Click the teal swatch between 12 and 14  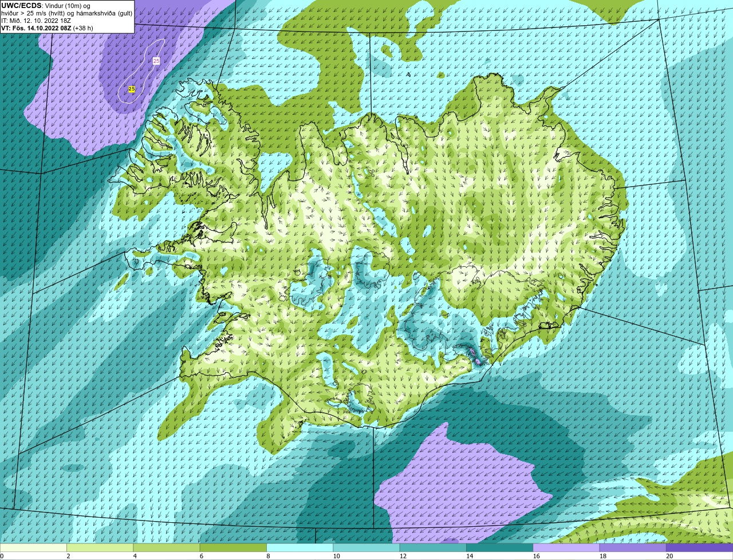[x=433, y=547]
